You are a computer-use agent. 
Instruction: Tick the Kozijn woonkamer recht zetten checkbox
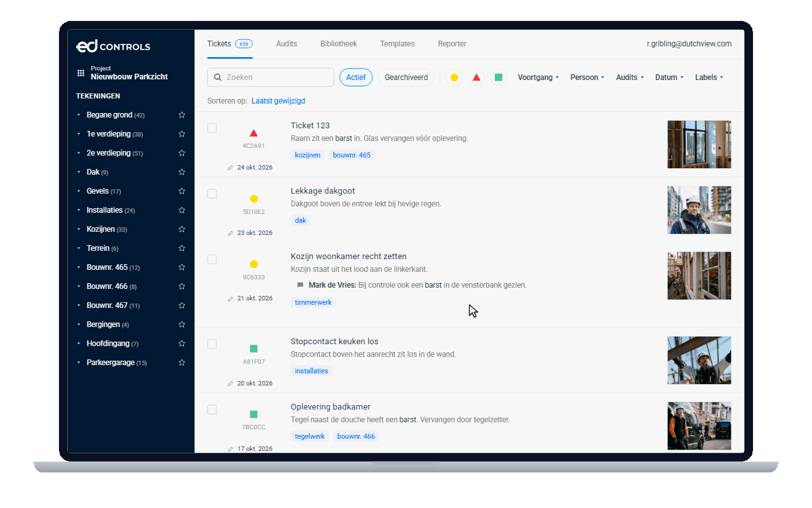pos(212,259)
